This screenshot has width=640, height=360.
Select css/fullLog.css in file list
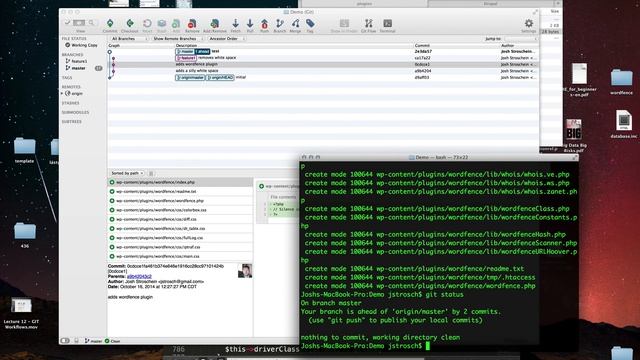(180, 238)
